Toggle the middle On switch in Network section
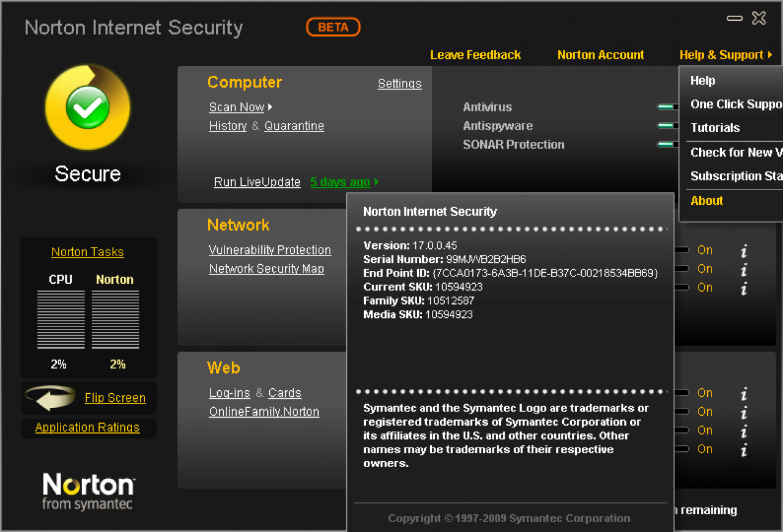Image resolution: width=783 pixels, height=532 pixels. [x=683, y=269]
